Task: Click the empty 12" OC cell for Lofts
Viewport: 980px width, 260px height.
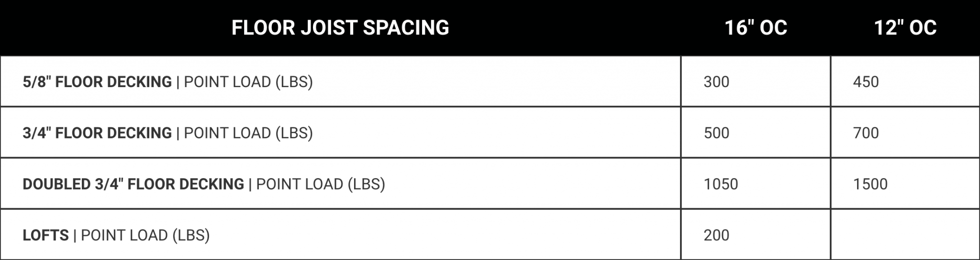Action: [x=905, y=235]
